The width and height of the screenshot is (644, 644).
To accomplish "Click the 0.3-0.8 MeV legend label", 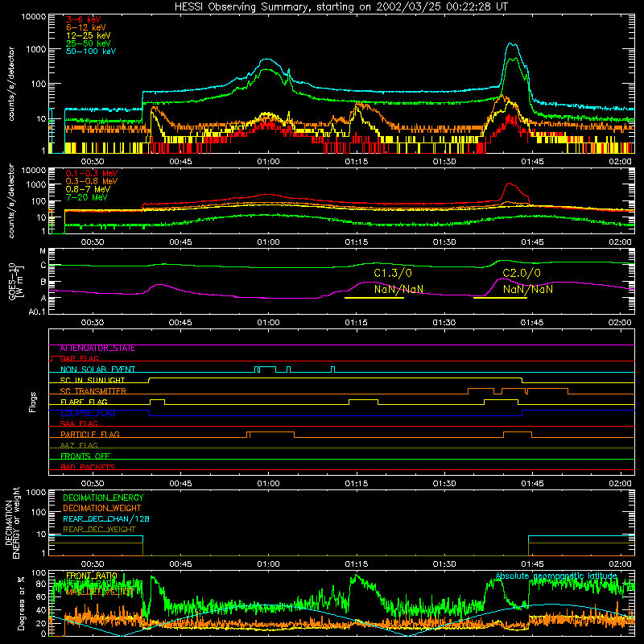I will coord(92,181).
